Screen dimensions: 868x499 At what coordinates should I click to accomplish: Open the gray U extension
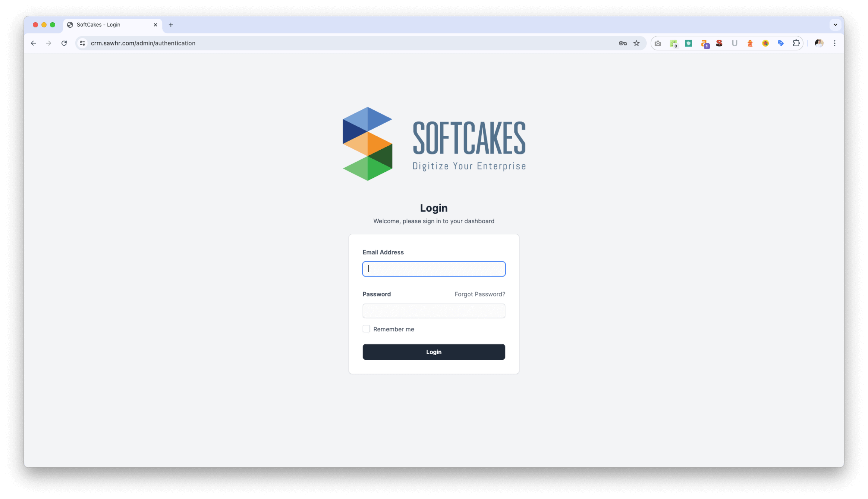pos(735,43)
